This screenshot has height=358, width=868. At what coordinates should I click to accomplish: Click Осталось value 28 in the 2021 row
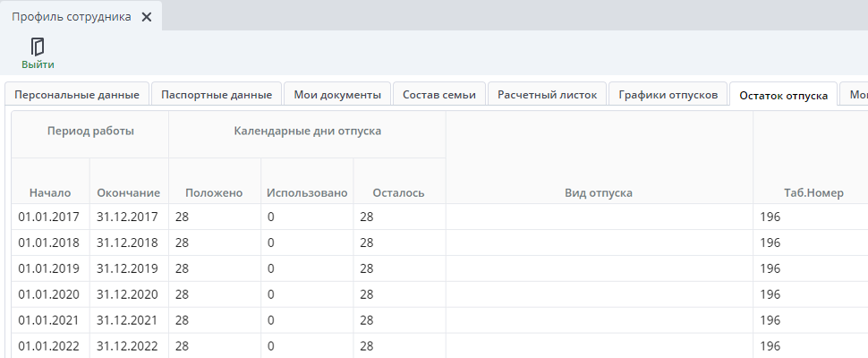400,320
